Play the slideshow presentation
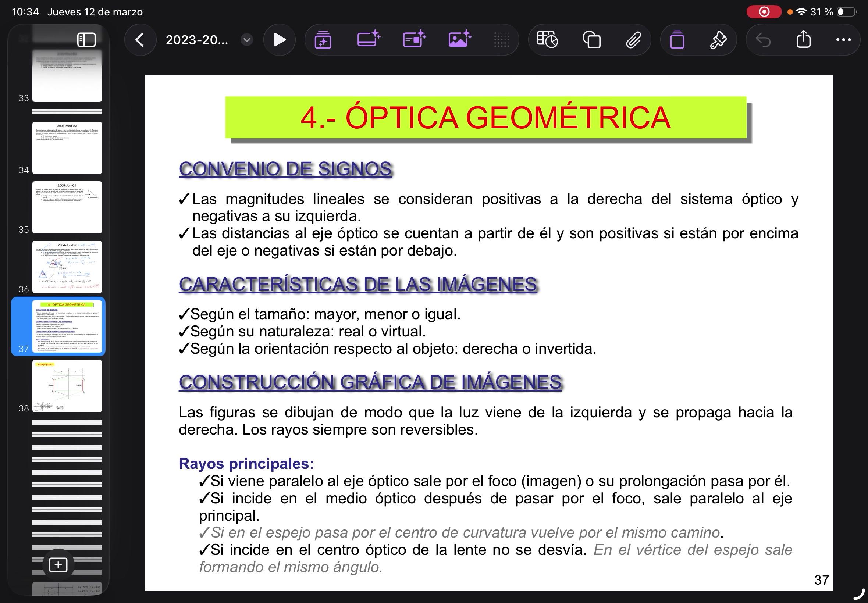 (x=279, y=40)
